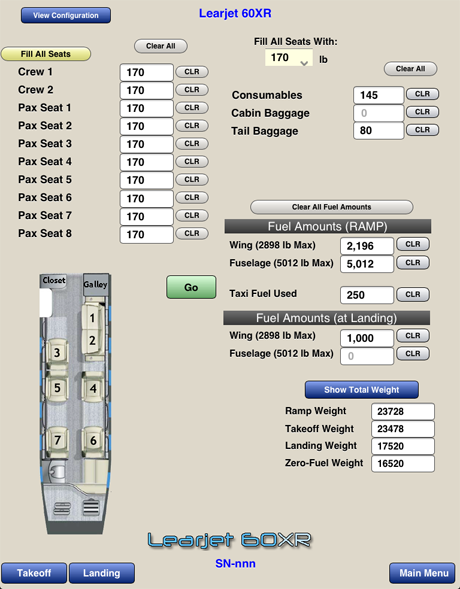Image resolution: width=460 pixels, height=589 pixels.
Task: Edit the Consumables weight field
Action: 379,95
